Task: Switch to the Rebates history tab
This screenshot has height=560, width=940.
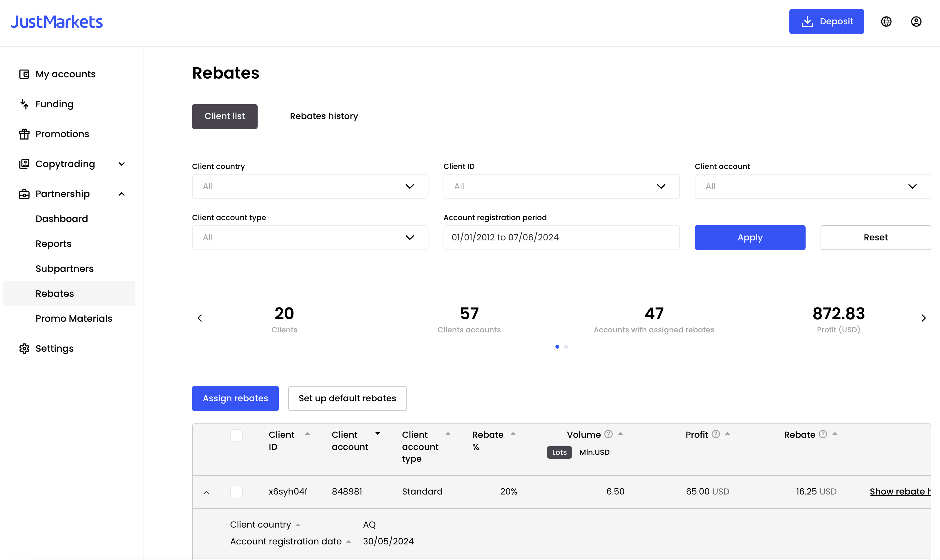Action: tap(323, 116)
